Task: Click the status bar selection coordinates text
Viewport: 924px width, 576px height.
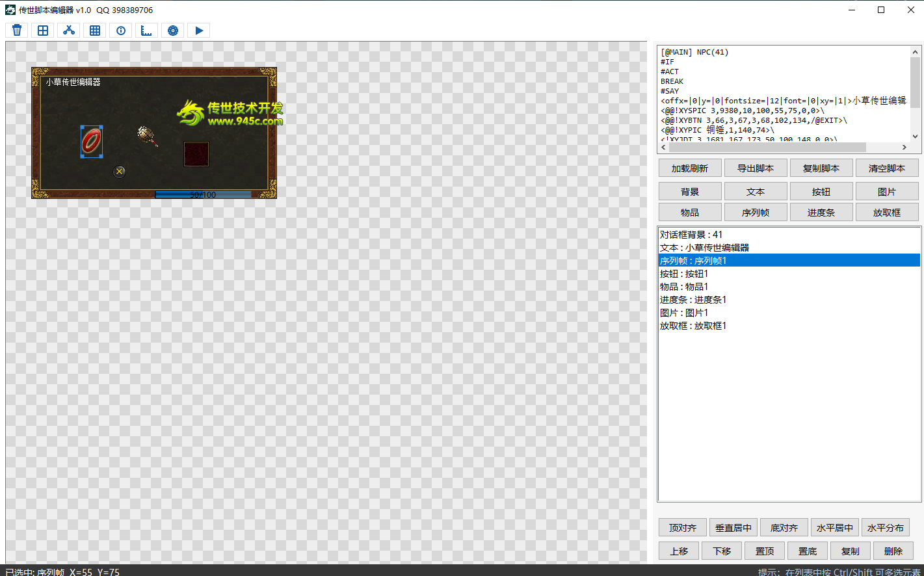Action: pos(62,572)
